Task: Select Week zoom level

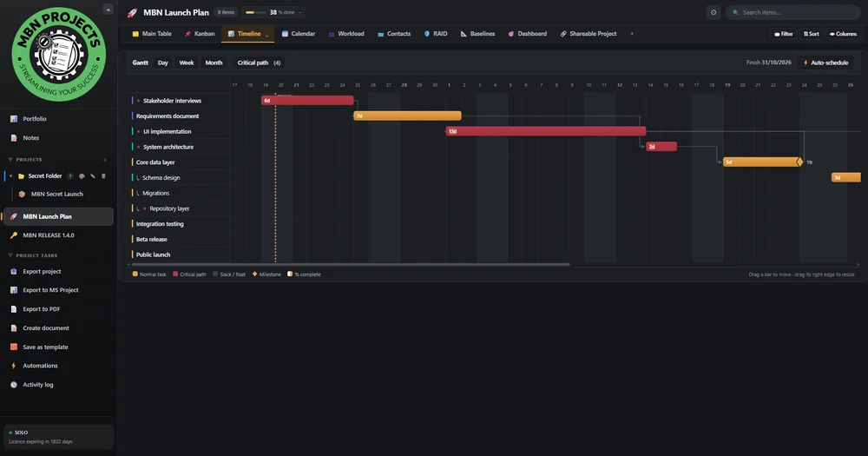Action: (187, 63)
